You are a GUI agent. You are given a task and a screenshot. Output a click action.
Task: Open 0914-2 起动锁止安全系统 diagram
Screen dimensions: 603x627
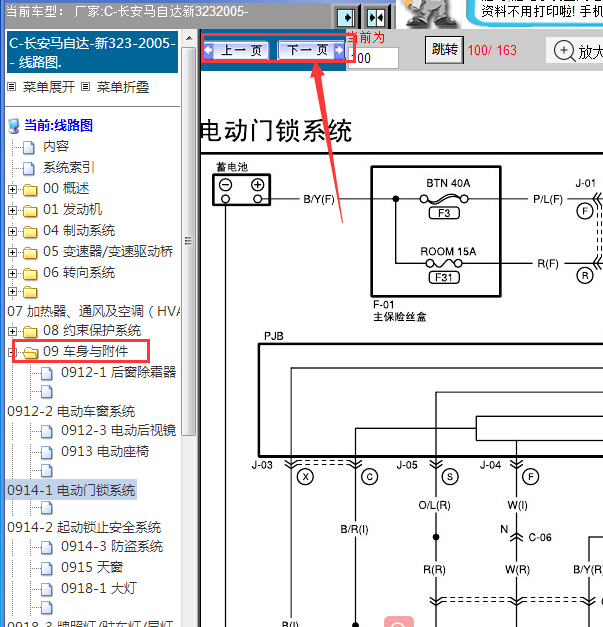click(x=84, y=527)
